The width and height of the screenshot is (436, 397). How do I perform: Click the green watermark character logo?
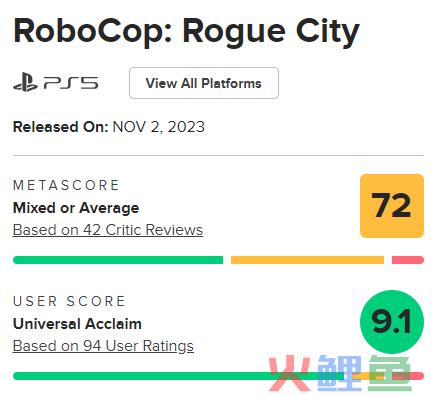click(389, 373)
